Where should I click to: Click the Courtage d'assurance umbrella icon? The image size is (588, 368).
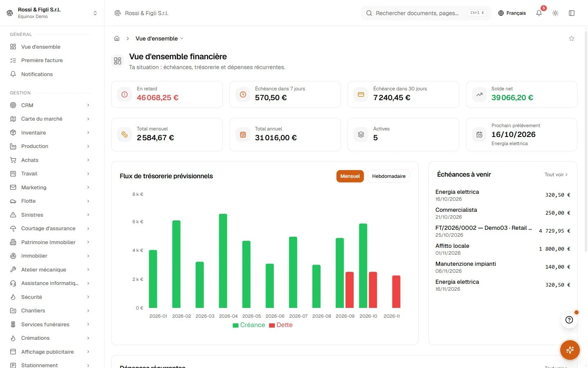click(x=13, y=229)
